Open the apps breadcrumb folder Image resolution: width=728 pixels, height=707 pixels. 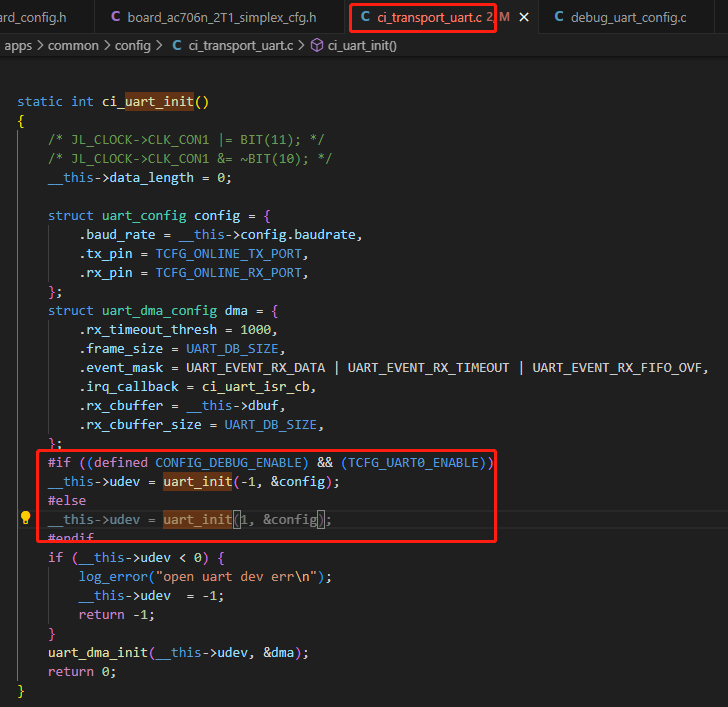pos(18,45)
